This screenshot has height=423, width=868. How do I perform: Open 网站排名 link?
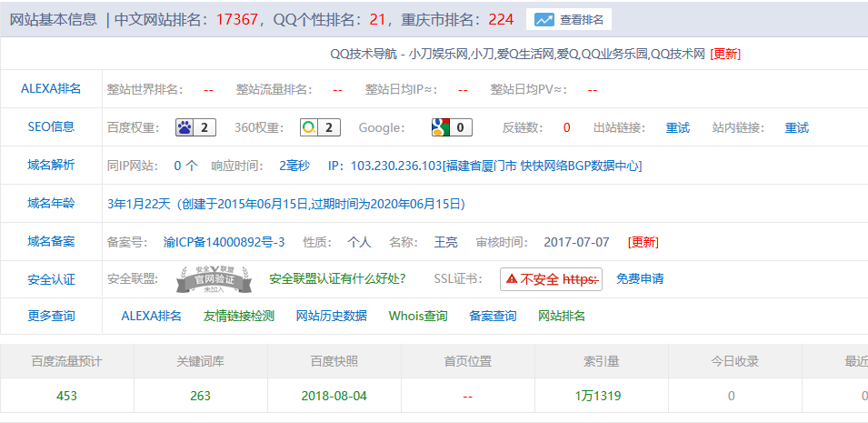pos(562,316)
